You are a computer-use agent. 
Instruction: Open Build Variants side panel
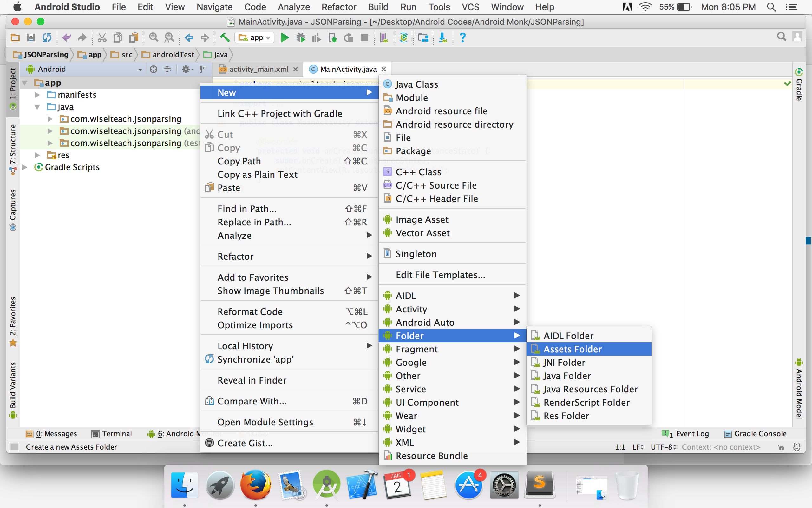coord(13,390)
